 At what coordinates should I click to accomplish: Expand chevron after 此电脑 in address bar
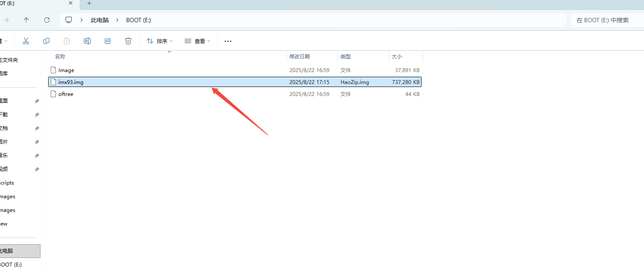[117, 20]
